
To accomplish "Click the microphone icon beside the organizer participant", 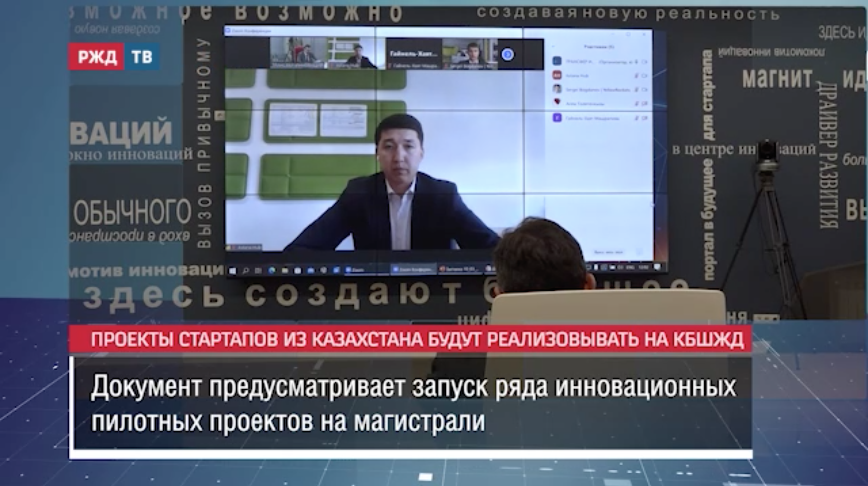I will point(637,62).
